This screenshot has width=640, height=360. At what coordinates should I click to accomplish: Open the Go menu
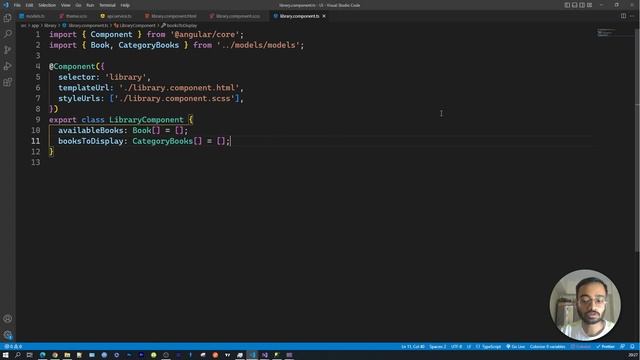click(x=78, y=5)
